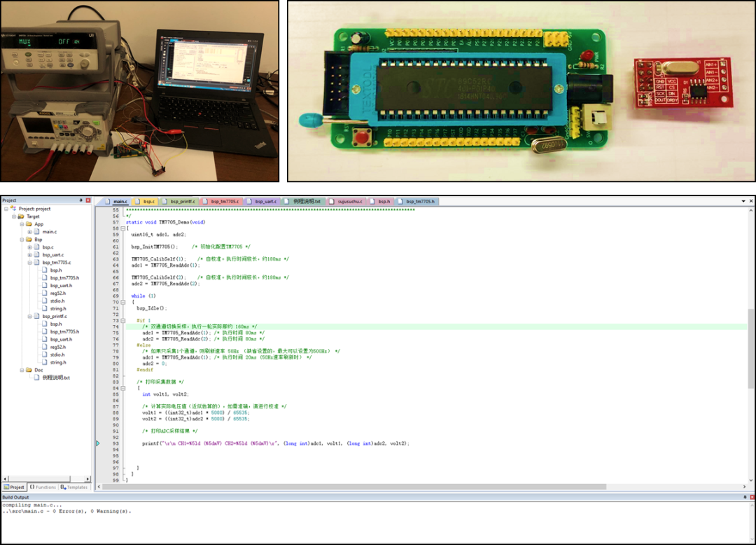Fold the #if block at line 73
756x545 pixels.
tap(123, 320)
